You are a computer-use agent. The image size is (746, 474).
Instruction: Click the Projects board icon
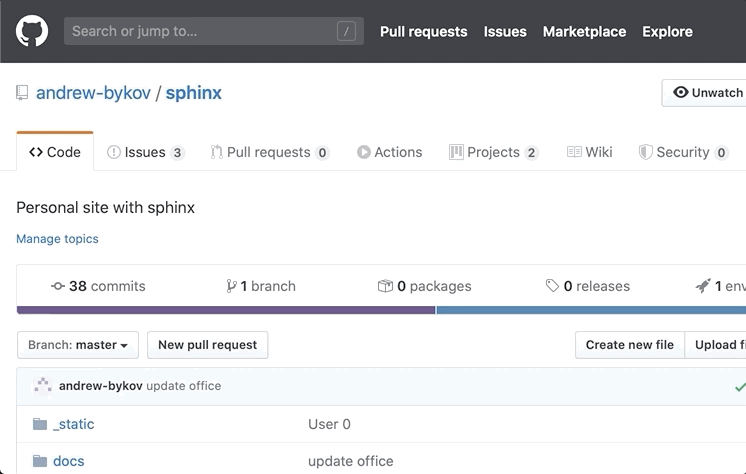[x=456, y=152]
